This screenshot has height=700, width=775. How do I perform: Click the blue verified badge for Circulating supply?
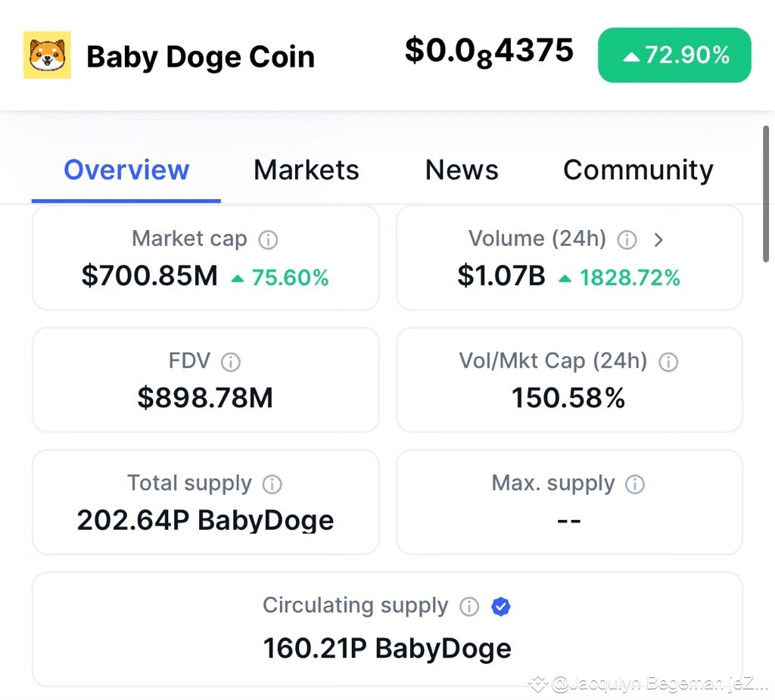click(x=501, y=606)
